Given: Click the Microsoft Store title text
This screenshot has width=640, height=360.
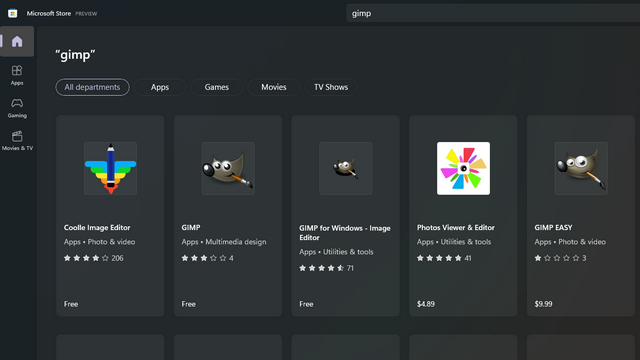Looking at the screenshot, I should tap(49, 13).
